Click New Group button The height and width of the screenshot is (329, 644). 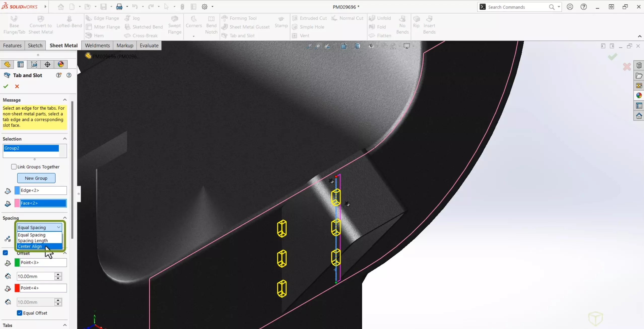pos(36,178)
